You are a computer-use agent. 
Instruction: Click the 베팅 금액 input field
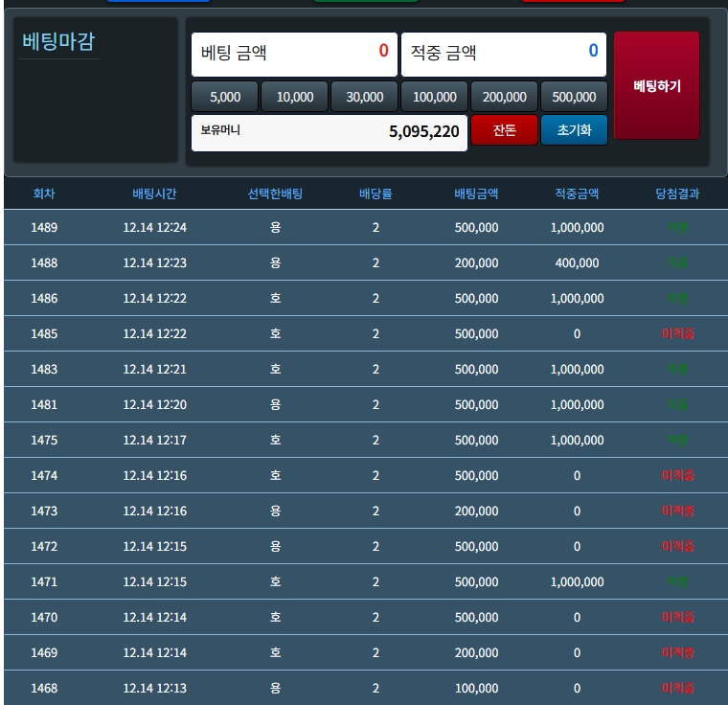coord(294,53)
